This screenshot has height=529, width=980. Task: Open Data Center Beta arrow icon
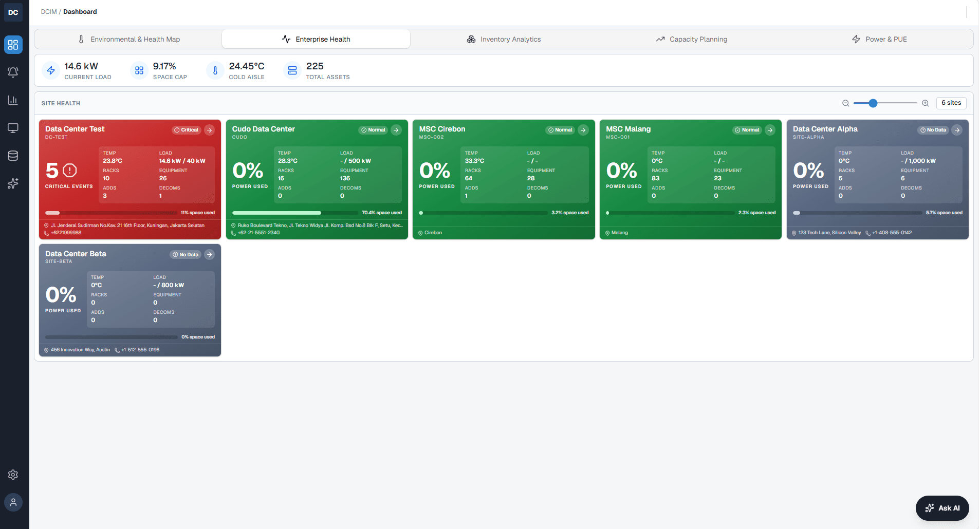209,254
